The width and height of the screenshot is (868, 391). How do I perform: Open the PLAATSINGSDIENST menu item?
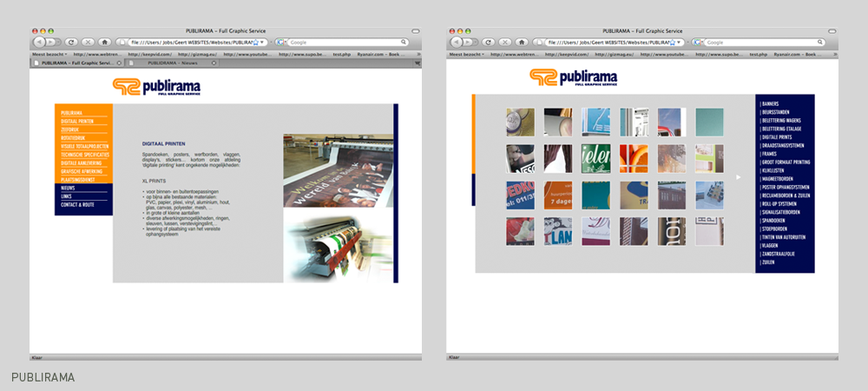78,180
